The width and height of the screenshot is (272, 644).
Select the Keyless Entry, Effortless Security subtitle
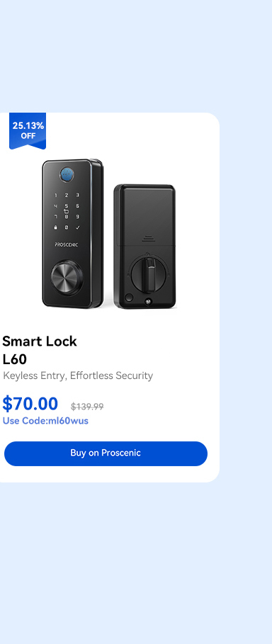78,375
